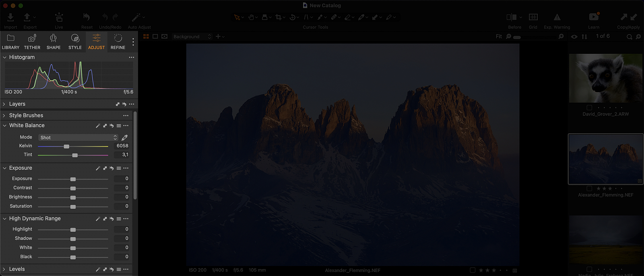Open the White Balance Mode dropdown

click(x=78, y=138)
